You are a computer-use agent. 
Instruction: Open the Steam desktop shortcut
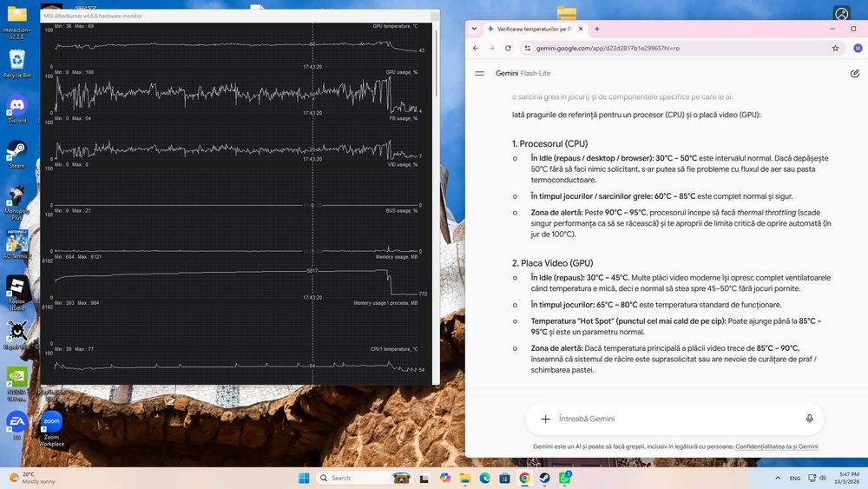16,154
